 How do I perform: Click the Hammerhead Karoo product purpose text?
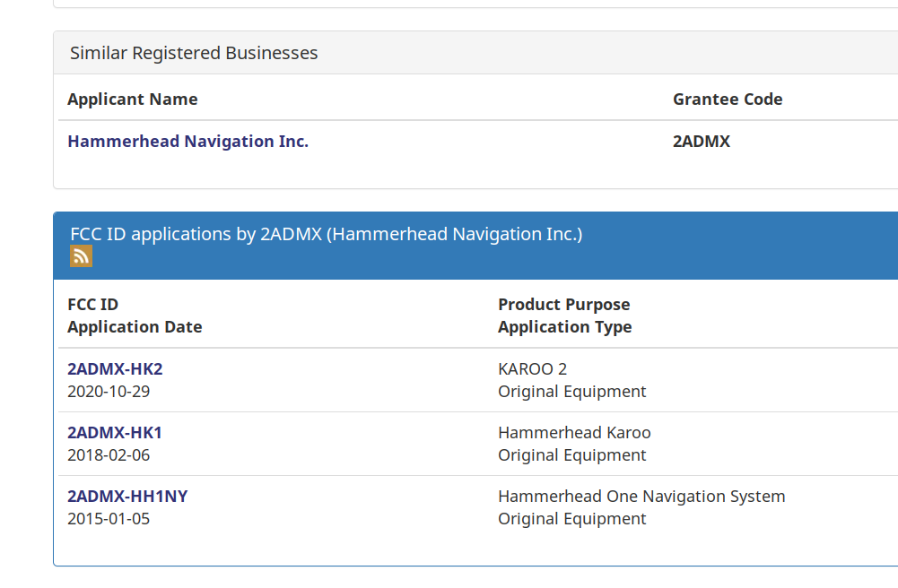[574, 433]
